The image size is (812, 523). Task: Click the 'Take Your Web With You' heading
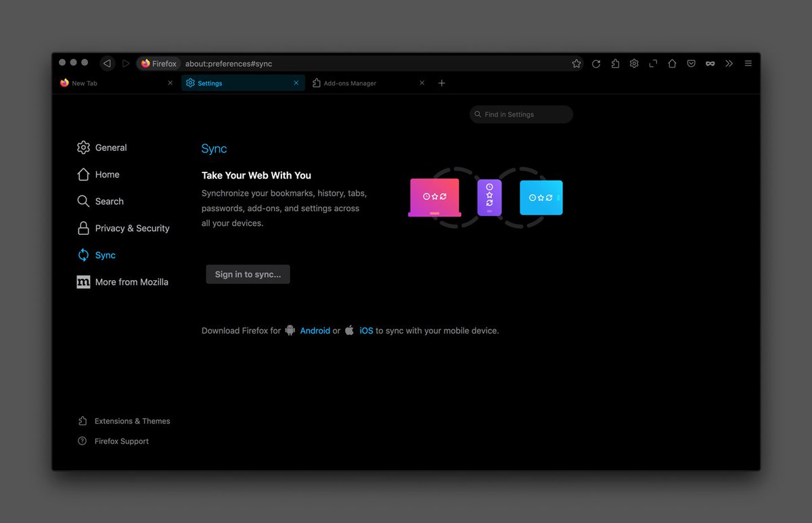256,175
